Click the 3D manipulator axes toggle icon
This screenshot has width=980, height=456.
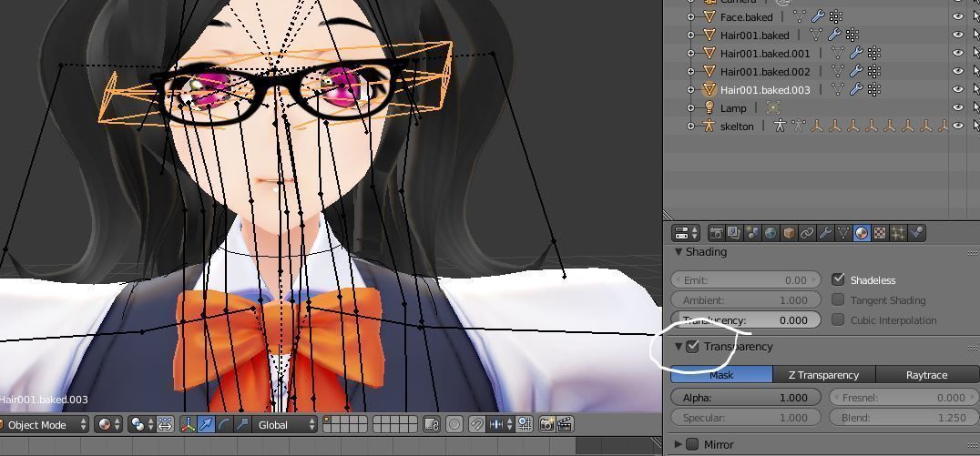coord(188,425)
